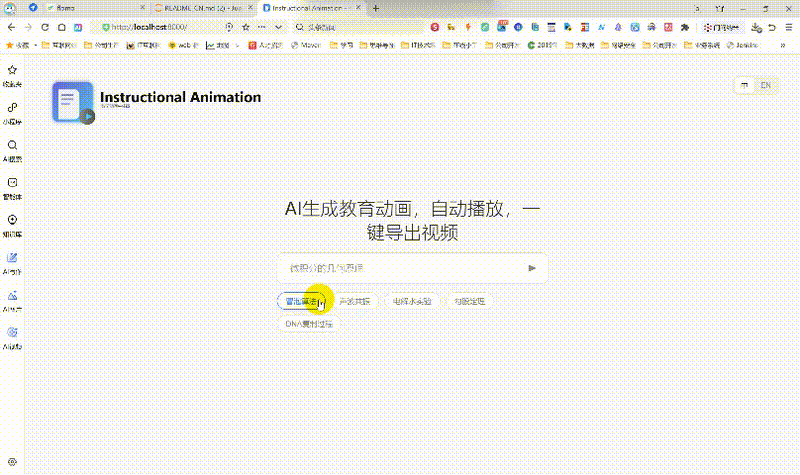
Task: Click the browser forward arrow
Action: point(28,27)
